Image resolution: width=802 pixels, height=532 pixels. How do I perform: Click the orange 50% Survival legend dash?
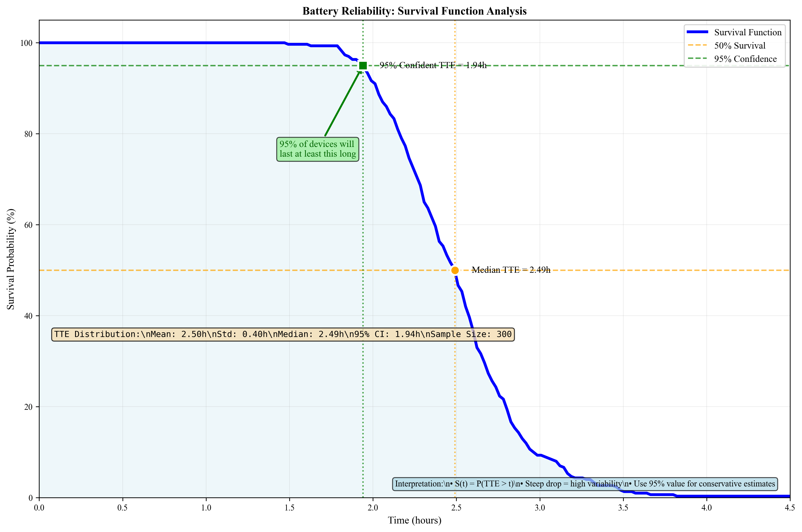(x=697, y=45)
